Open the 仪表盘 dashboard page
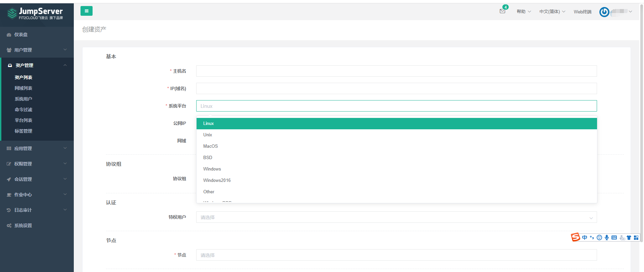Image resolution: width=644 pixels, height=272 pixels. (21, 35)
